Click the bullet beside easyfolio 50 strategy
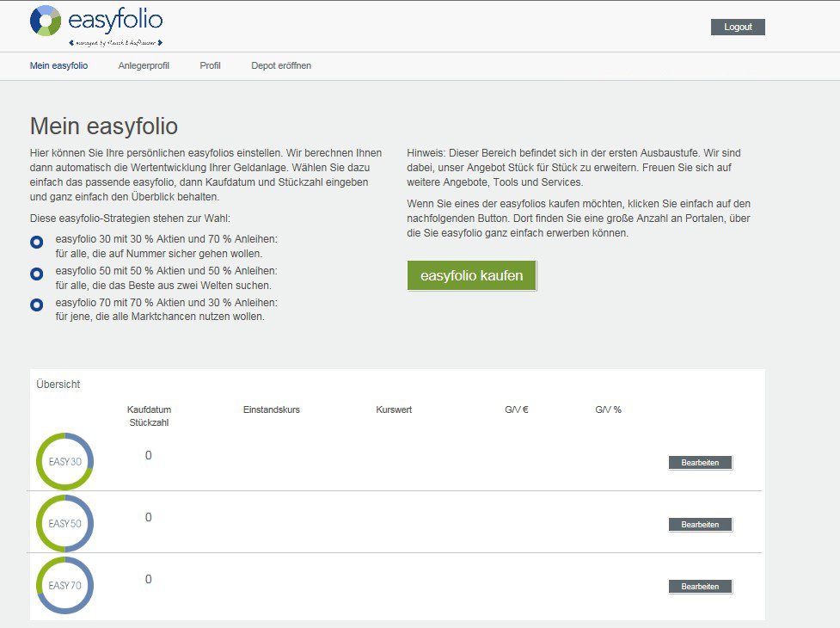The image size is (840, 628). point(36,274)
